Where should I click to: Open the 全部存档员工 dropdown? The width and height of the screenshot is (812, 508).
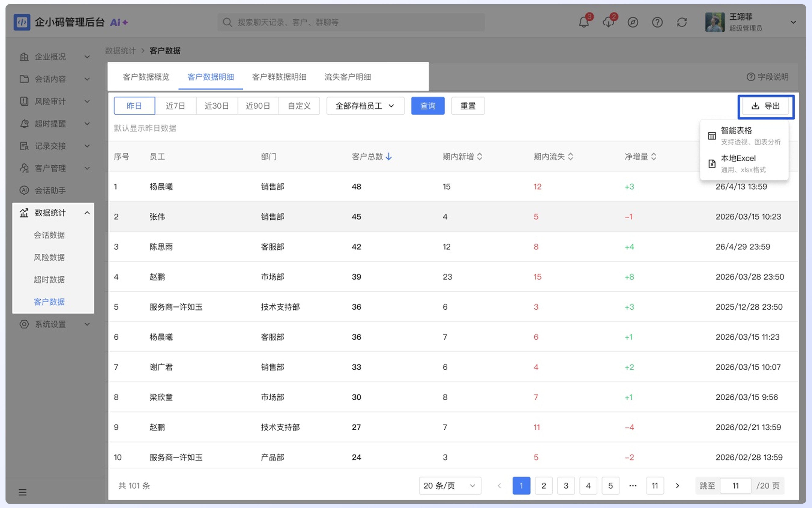[x=365, y=106]
